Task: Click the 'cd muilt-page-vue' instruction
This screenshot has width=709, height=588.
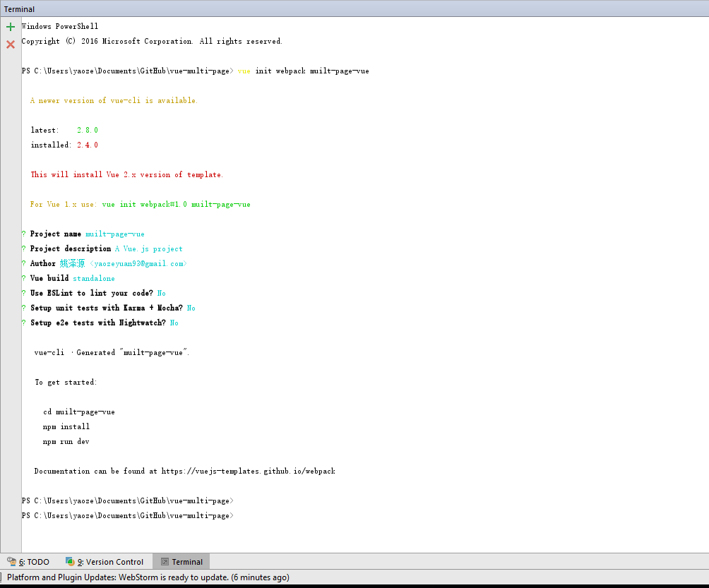Action: [x=78, y=412]
